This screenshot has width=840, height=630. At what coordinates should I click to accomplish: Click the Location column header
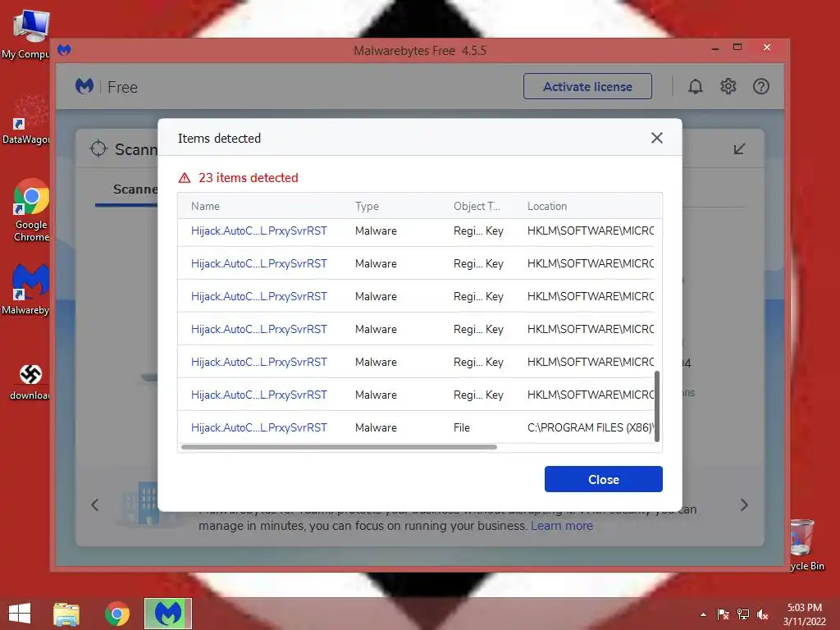(547, 206)
